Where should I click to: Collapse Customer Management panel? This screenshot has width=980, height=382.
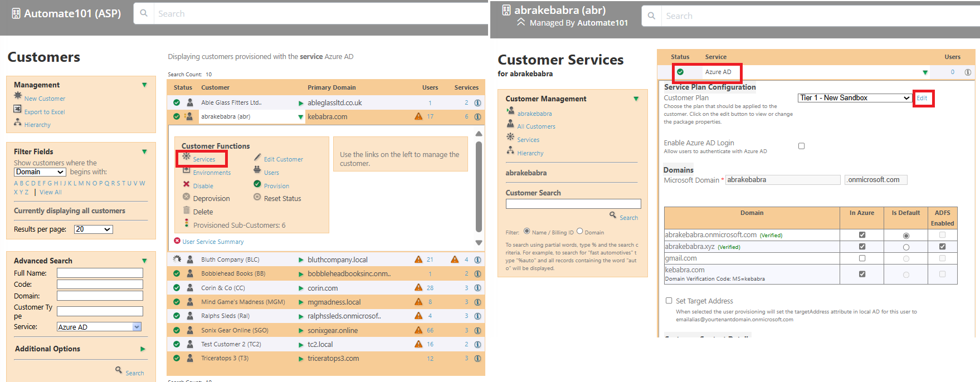(636, 99)
